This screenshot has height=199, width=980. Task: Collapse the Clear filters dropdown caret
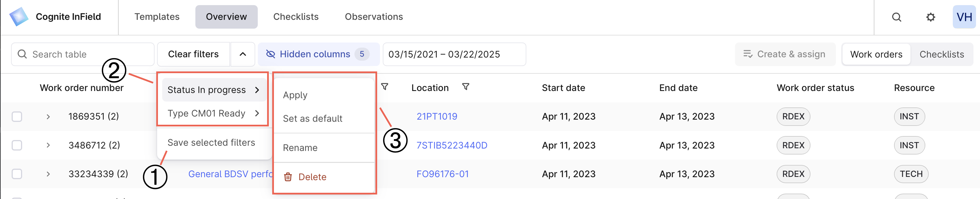243,54
